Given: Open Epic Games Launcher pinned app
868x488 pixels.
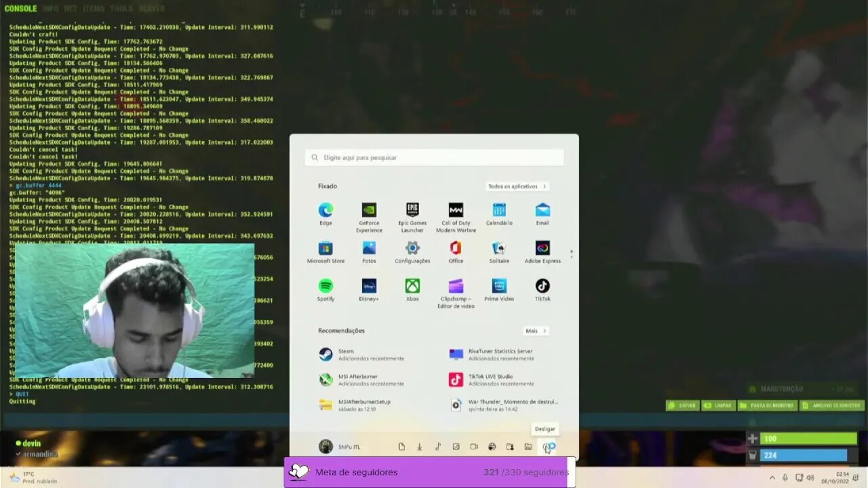Looking at the screenshot, I should (x=412, y=217).
